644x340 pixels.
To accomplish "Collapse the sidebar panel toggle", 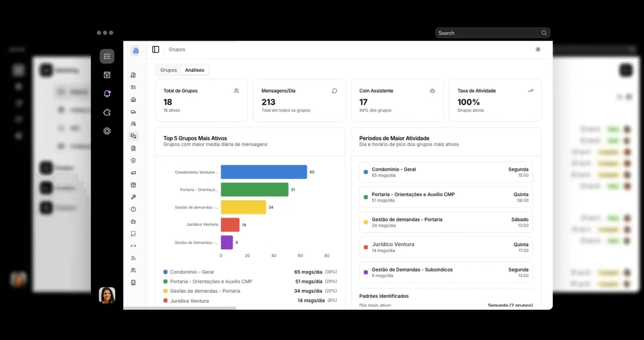I will coord(156,50).
